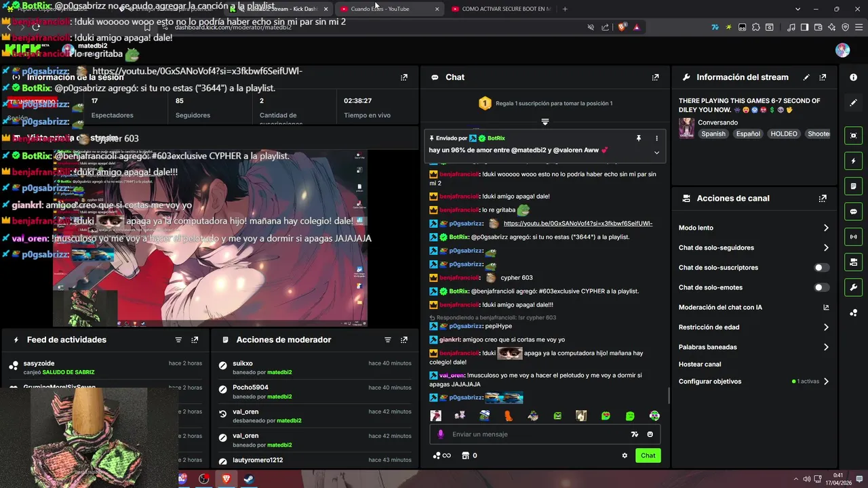Screen dimensions: 868x488
Task: Open the pinned message three-dot menu
Action: (x=656, y=138)
